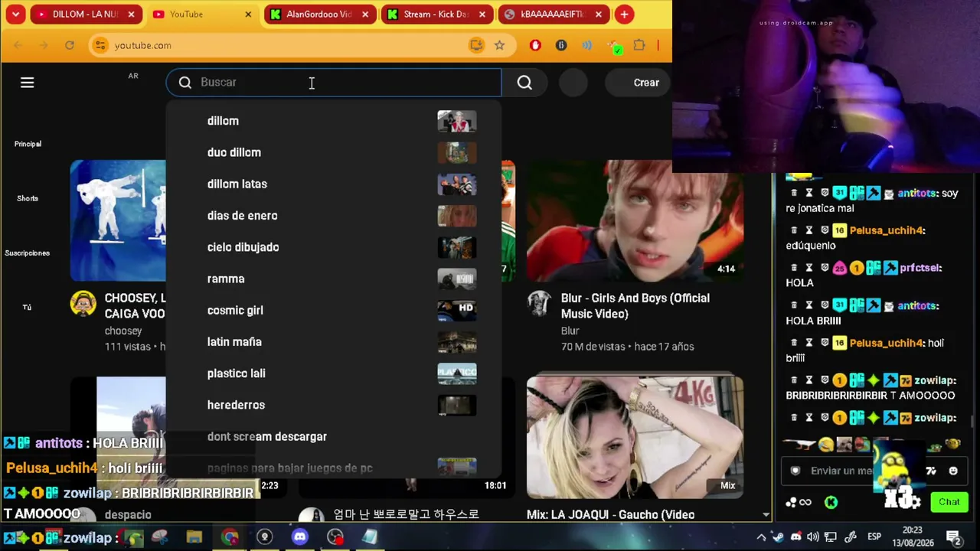
Task: Click 'Mix: LA JOAQUI - Gaucho' title
Action: coord(611,514)
